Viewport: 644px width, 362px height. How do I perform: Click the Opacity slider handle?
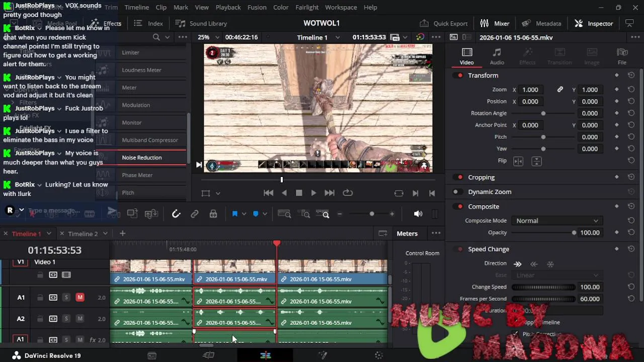click(574, 233)
